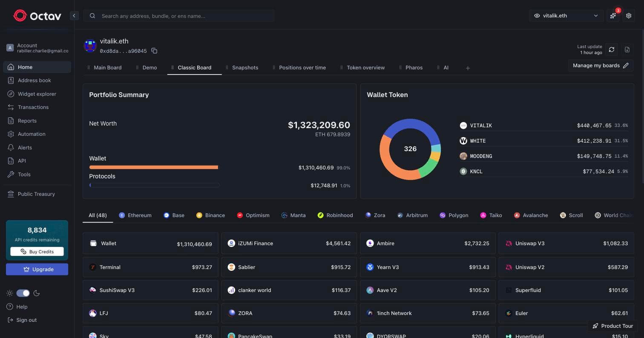Open Automation in the sidebar

pos(37,134)
